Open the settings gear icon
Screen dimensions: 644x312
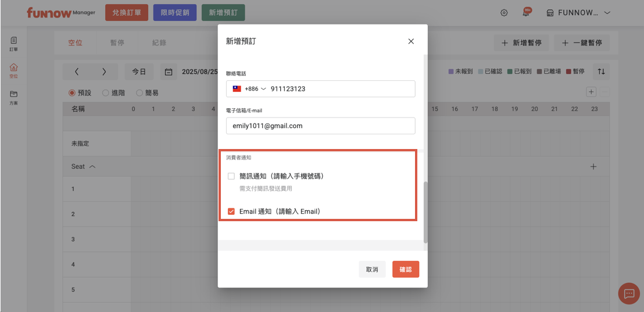point(504,13)
